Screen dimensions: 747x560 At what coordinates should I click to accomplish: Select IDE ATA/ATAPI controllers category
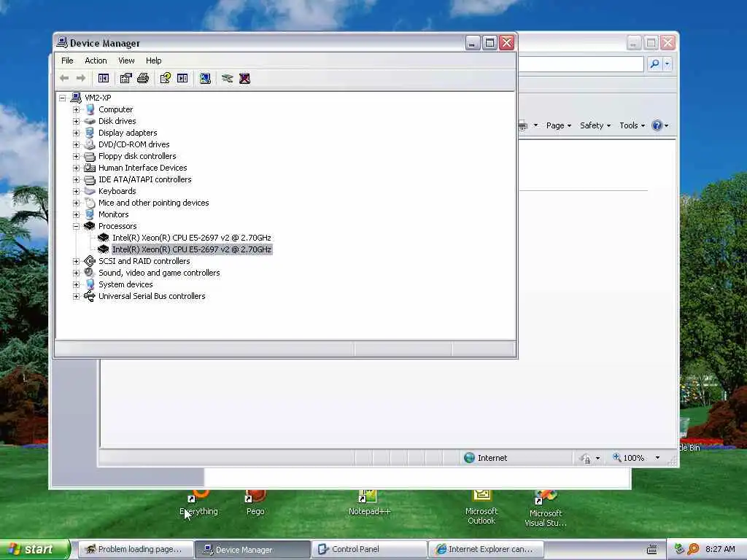coord(145,179)
